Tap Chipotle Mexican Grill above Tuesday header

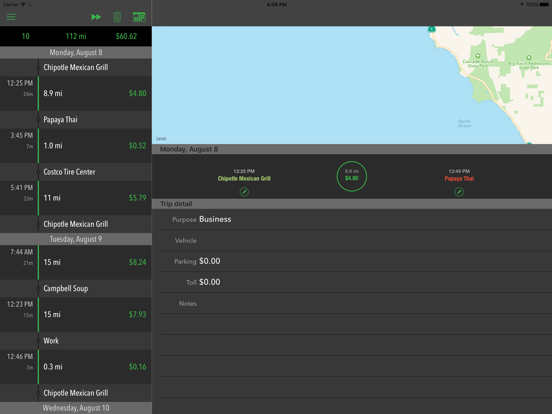[x=76, y=224]
